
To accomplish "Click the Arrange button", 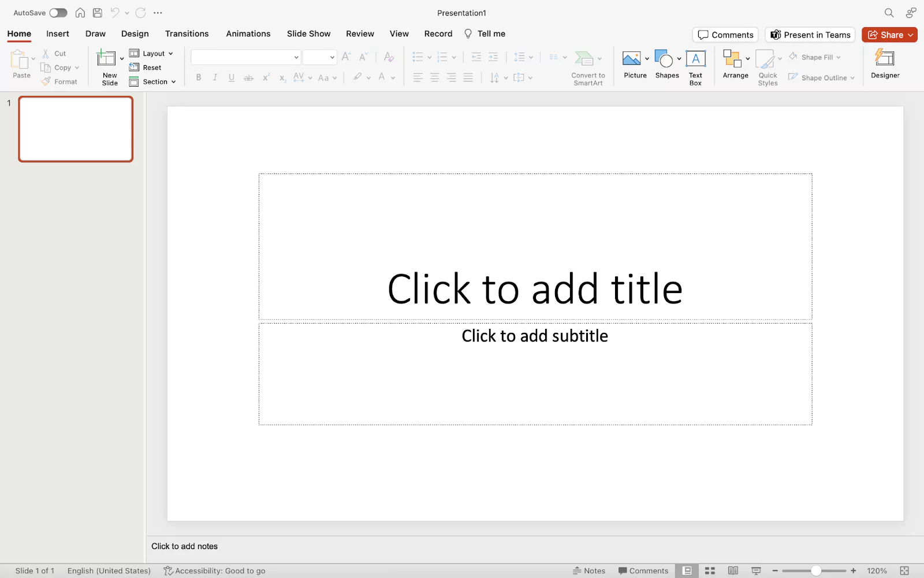I will click(735, 64).
